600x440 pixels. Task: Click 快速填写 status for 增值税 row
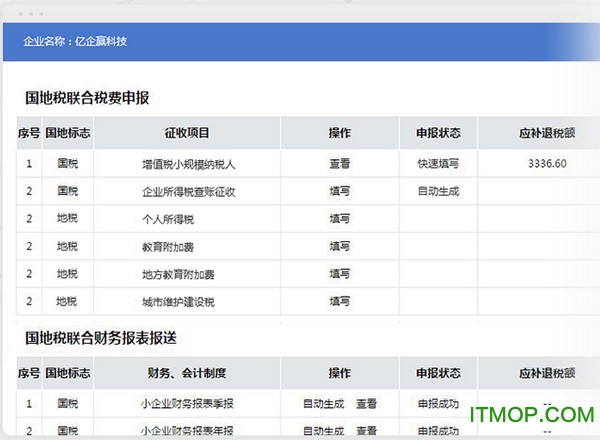(x=438, y=163)
